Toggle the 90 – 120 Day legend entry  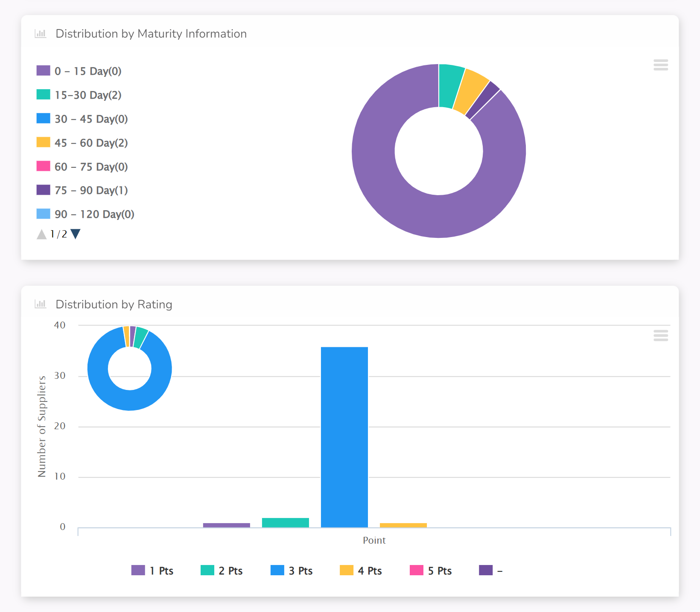point(85,214)
